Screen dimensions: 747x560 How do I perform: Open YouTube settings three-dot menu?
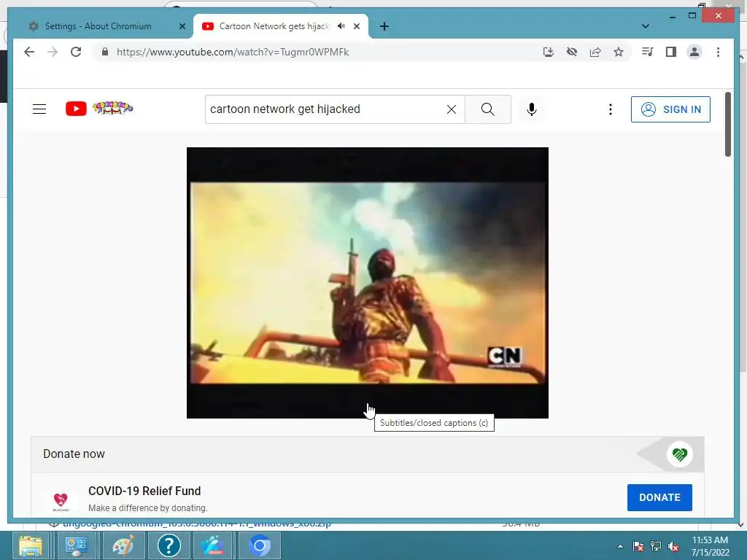611,109
